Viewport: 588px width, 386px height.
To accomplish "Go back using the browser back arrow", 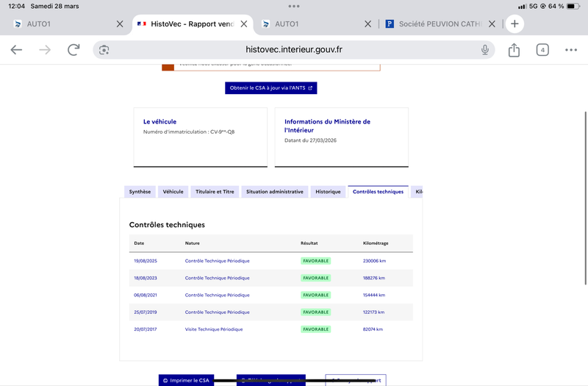I will tap(16, 50).
